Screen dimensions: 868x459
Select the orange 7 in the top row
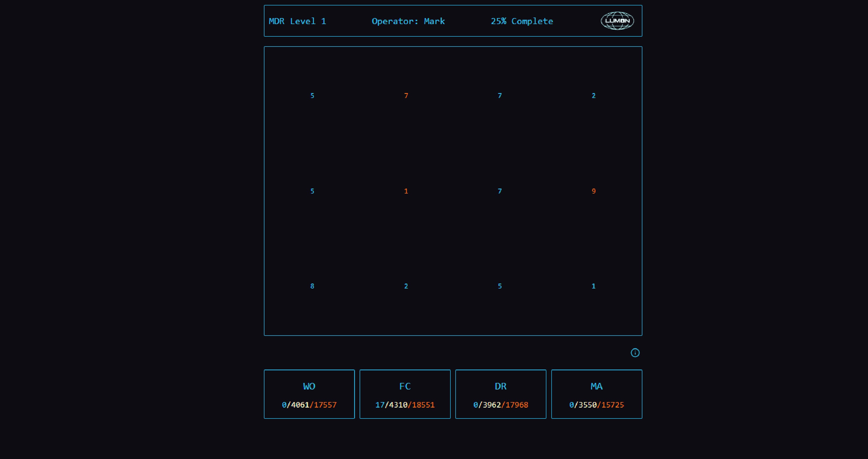(406, 96)
